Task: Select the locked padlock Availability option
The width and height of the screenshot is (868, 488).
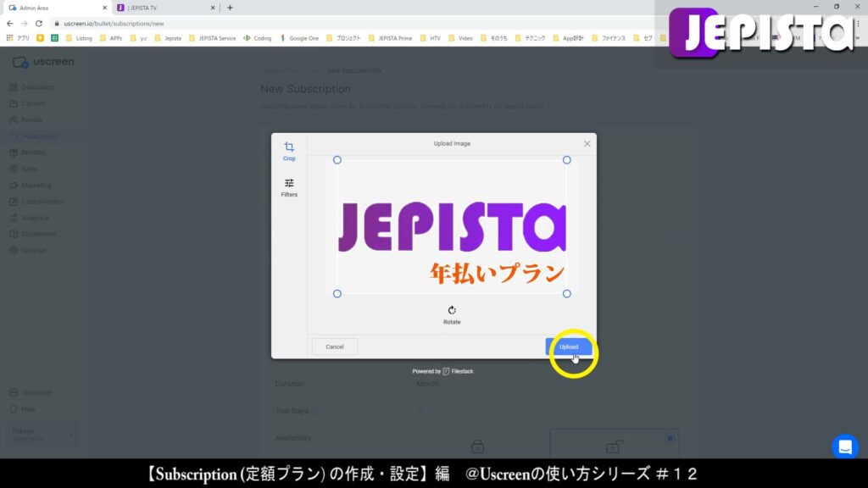Action: click(x=478, y=446)
